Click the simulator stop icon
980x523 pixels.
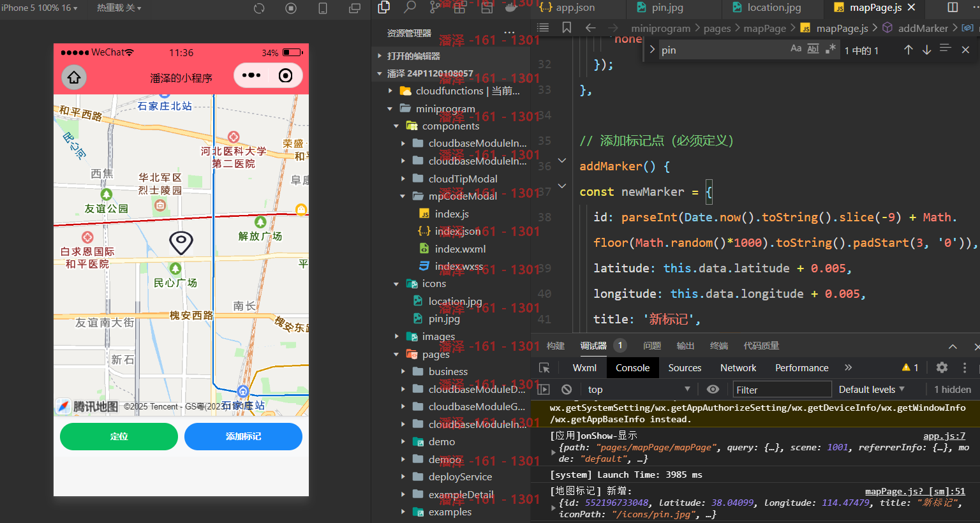coord(291,8)
